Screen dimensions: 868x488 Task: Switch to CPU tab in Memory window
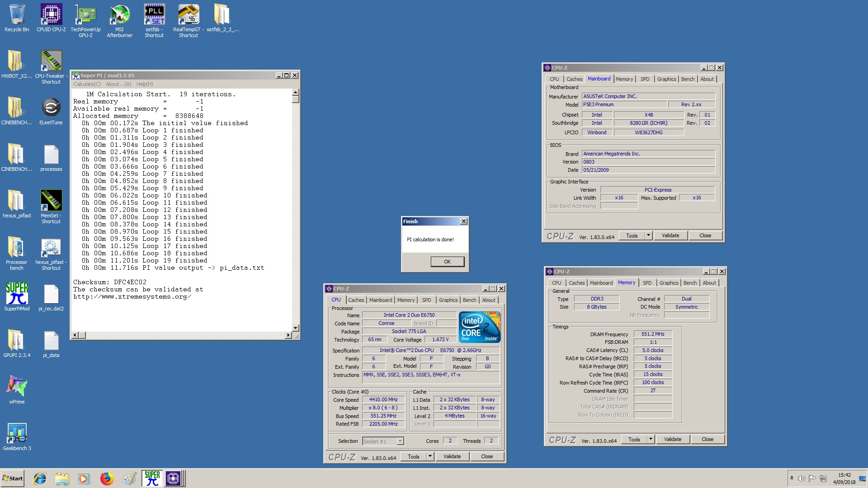pyautogui.click(x=557, y=283)
